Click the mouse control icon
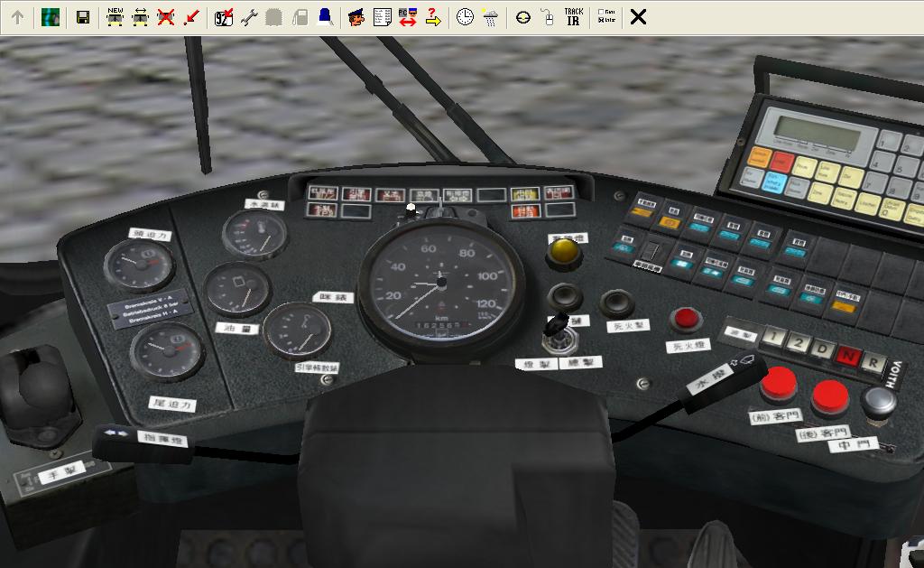Image resolution: width=924 pixels, height=568 pixels. pyautogui.click(x=548, y=17)
